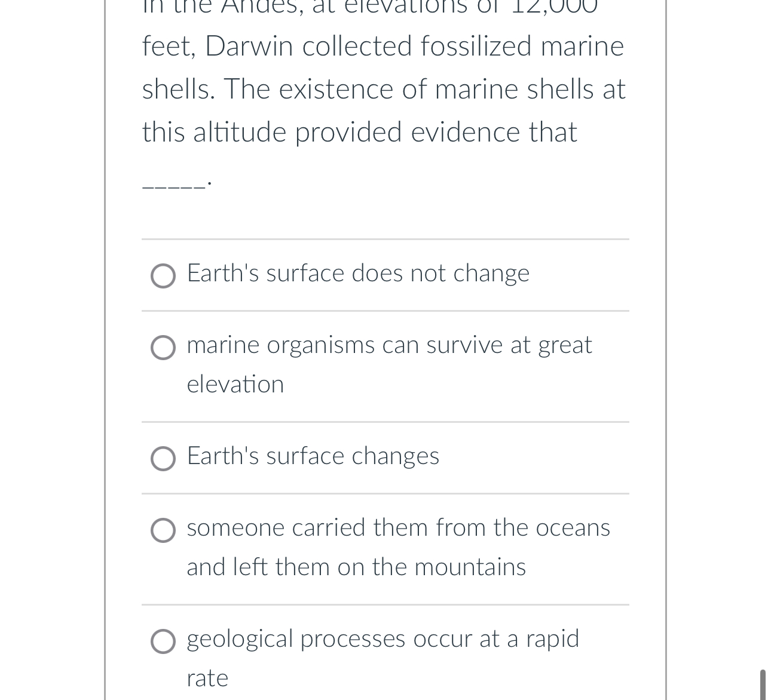This screenshot has width=771, height=700.
Task: Click the phrase "and left them on the mountains"
Action: coord(356,567)
